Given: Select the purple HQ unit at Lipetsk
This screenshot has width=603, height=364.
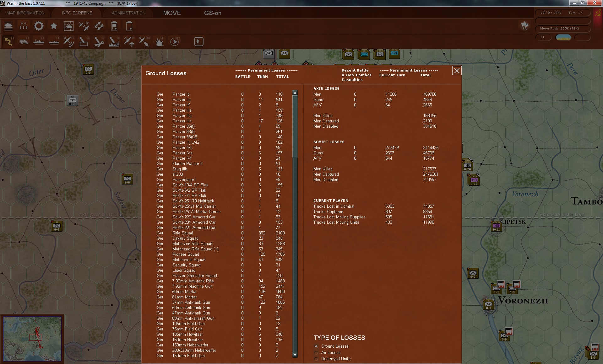Looking at the screenshot, I should coord(496,226).
